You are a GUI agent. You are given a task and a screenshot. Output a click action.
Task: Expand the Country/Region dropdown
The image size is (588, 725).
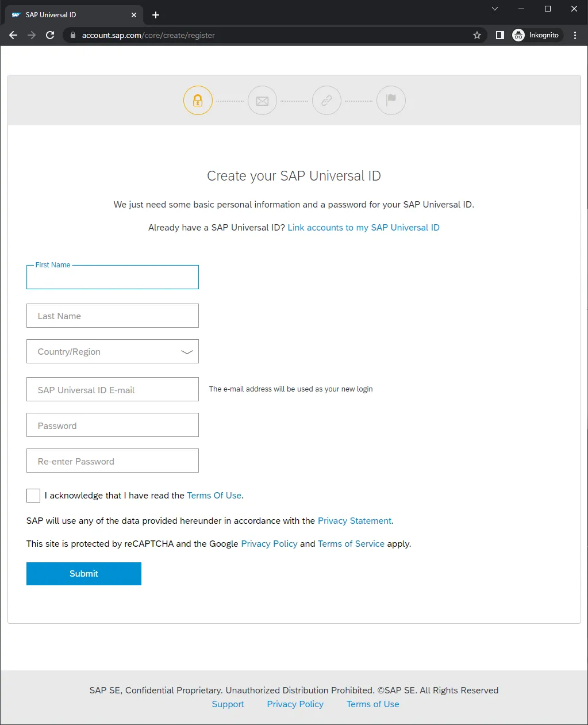pyautogui.click(x=113, y=352)
